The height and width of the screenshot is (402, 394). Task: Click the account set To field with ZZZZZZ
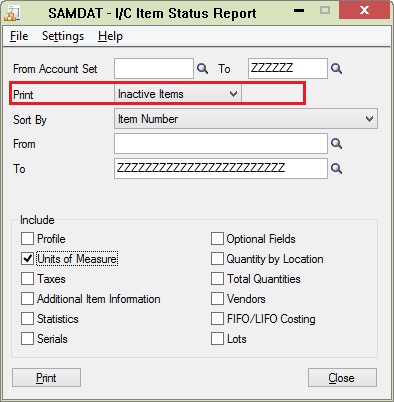tap(288, 69)
